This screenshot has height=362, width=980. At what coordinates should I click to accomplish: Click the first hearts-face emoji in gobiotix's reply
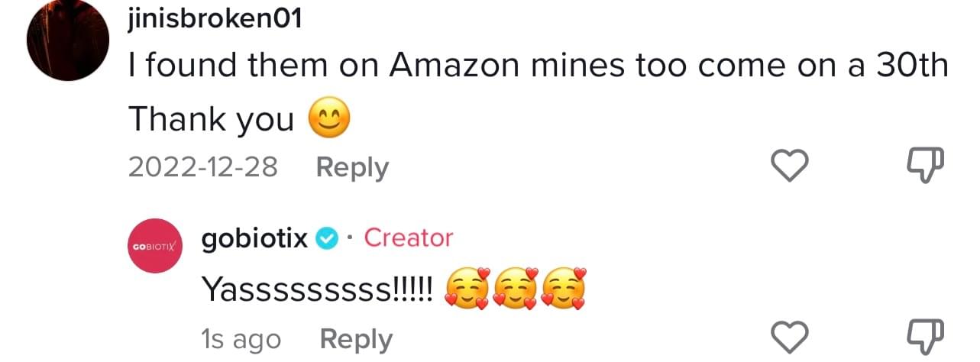click(466, 290)
